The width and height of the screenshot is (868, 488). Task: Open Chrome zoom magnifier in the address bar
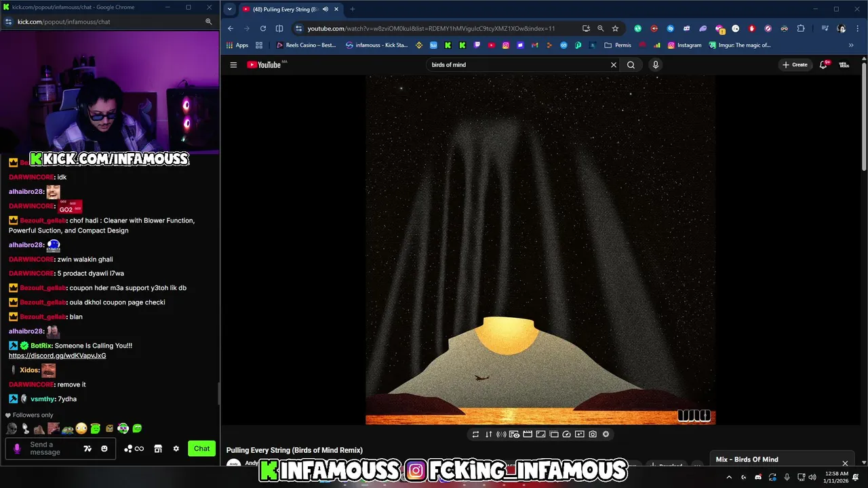tap(601, 28)
